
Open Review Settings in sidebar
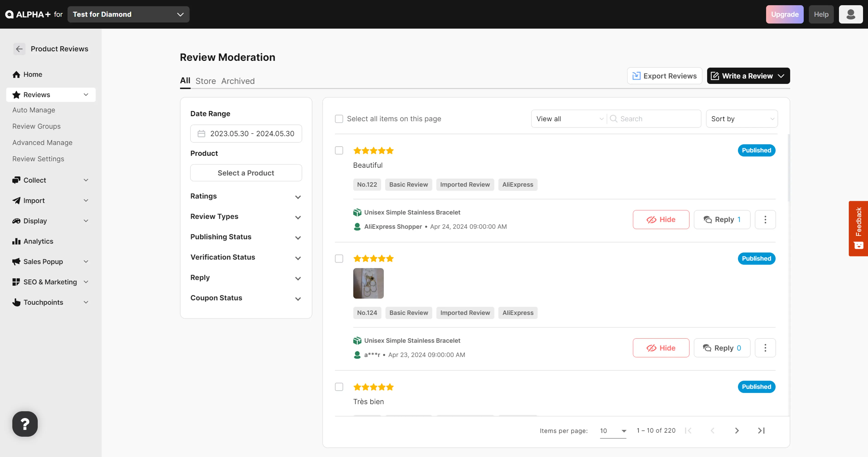38,159
